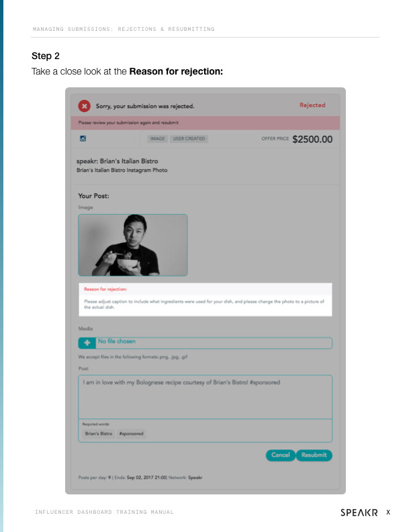Click the Rejected status label
Viewport: 411px width, 532px height.
point(312,105)
